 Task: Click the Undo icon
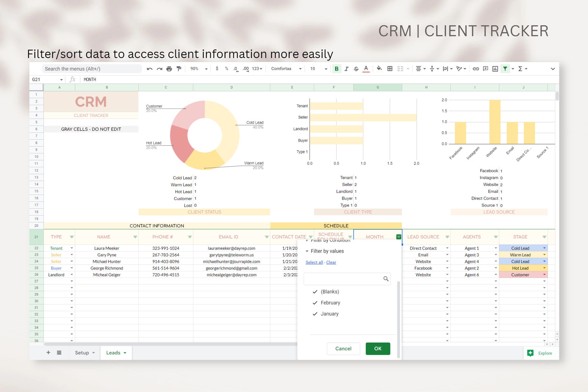[x=149, y=69]
